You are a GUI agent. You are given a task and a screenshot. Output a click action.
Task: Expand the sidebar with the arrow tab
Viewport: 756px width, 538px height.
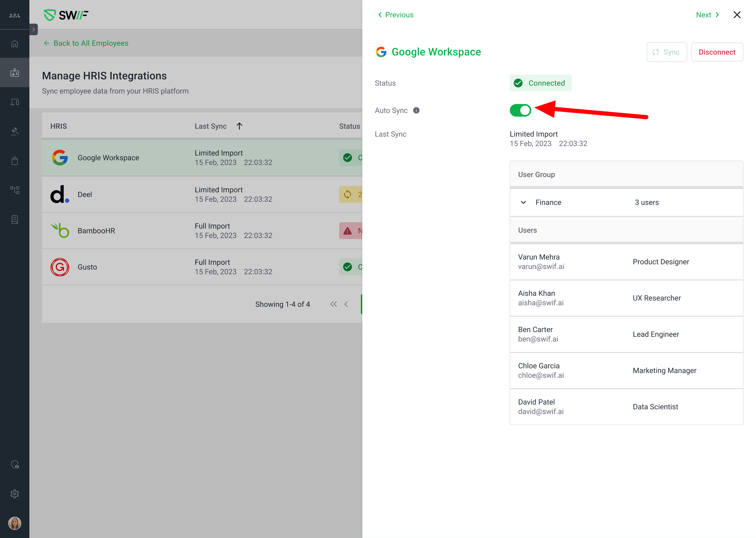pos(33,29)
